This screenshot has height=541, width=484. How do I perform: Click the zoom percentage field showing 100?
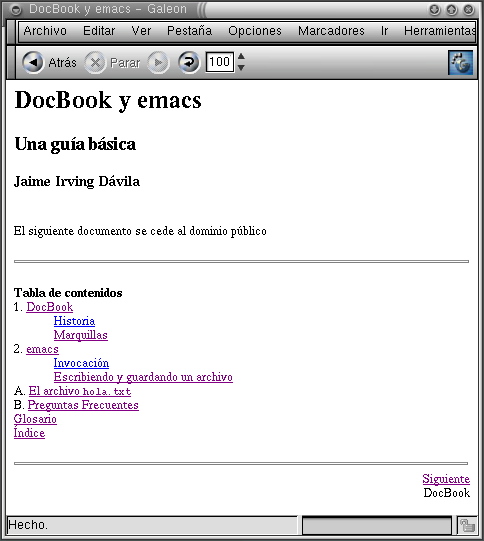tap(220, 62)
